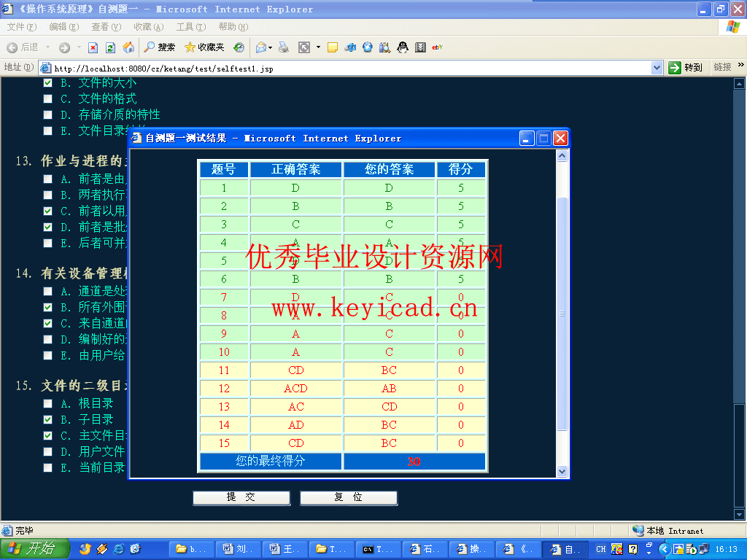Click the results popup vertical scrollbar thumb
The image size is (747, 560).
[x=562, y=314]
